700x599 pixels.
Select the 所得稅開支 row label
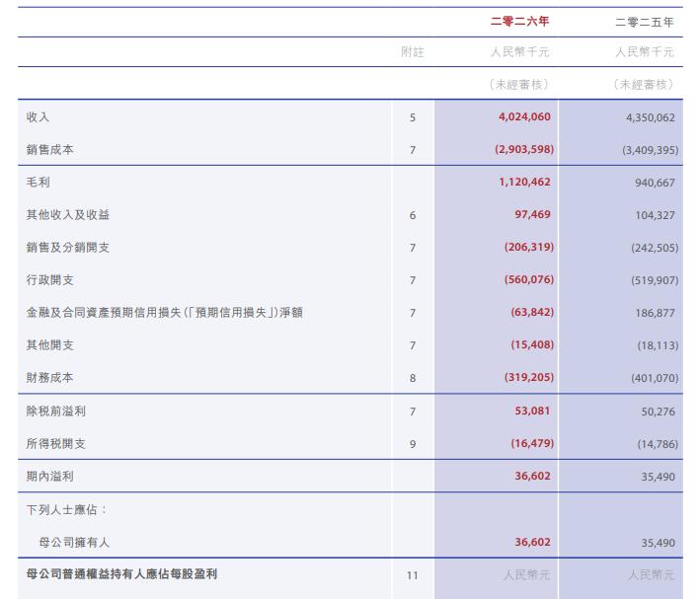[x=55, y=444]
